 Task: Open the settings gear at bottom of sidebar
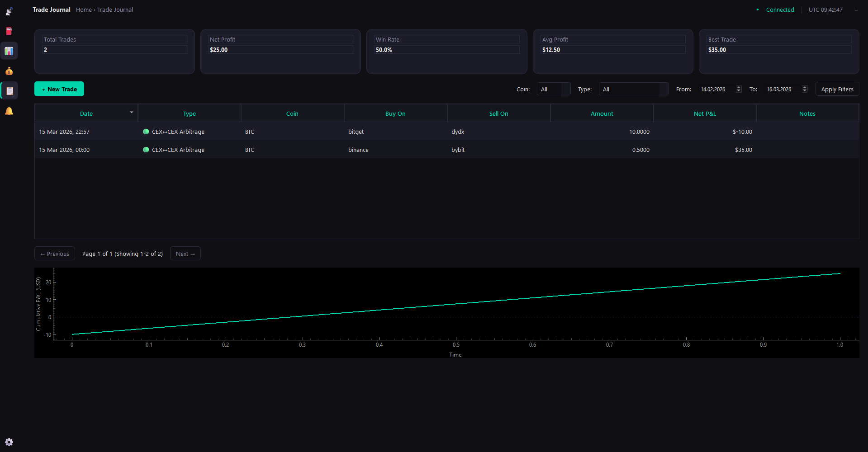pos(9,442)
